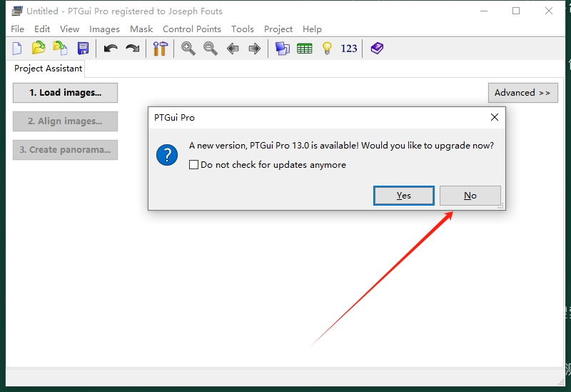Click the '1. Load images...' button

65,93
